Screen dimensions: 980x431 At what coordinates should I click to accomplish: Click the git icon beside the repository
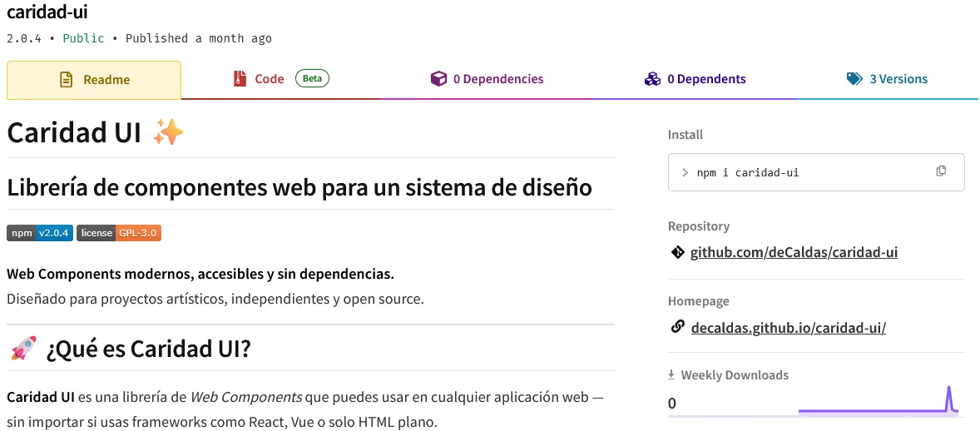point(677,252)
